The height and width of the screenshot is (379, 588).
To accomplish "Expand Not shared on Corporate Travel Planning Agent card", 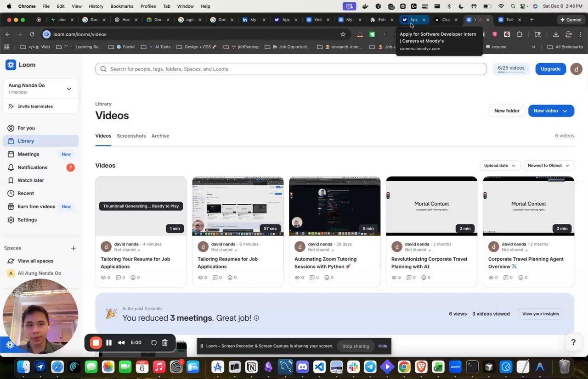I will coord(515,250).
